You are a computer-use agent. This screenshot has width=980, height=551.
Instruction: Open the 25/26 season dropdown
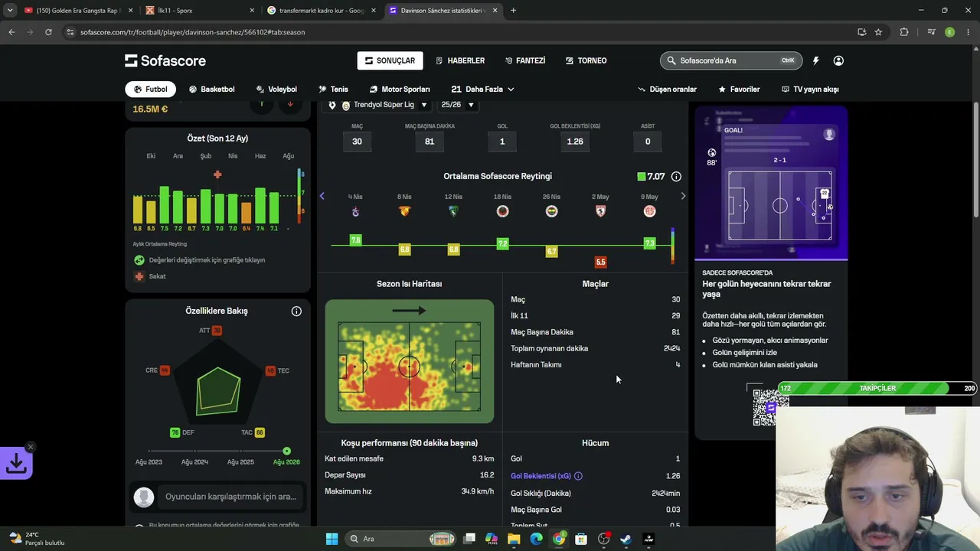click(x=458, y=105)
